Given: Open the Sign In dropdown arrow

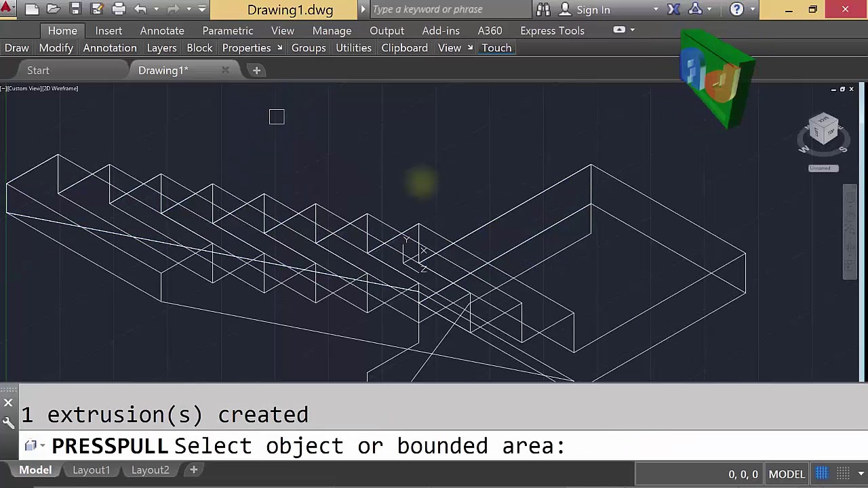Looking at the screenshot, I should tap(656, 9).
